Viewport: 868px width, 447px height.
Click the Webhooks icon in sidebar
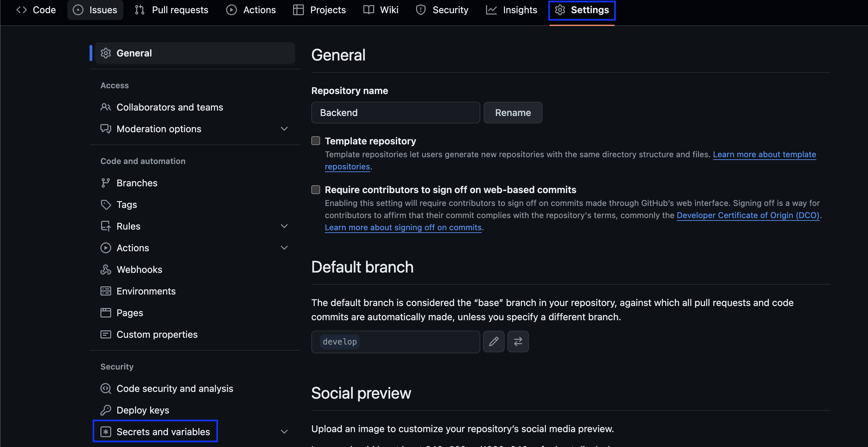coord(106,269)
